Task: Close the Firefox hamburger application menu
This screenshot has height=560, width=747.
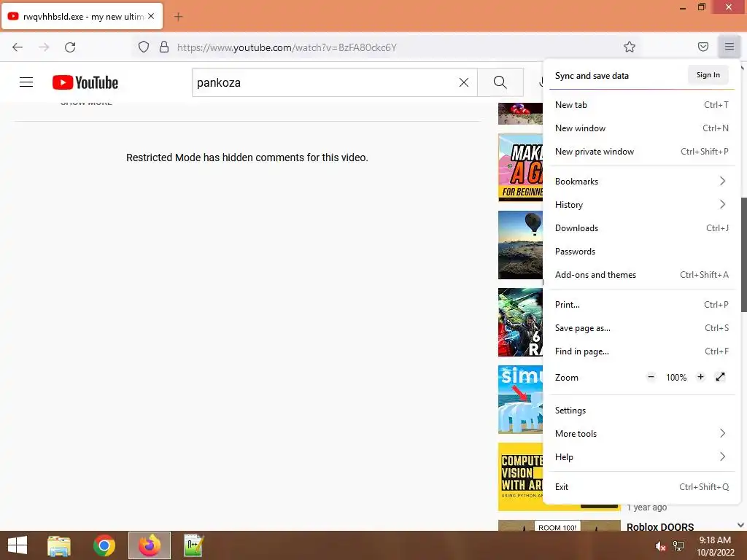Action: 729,47
